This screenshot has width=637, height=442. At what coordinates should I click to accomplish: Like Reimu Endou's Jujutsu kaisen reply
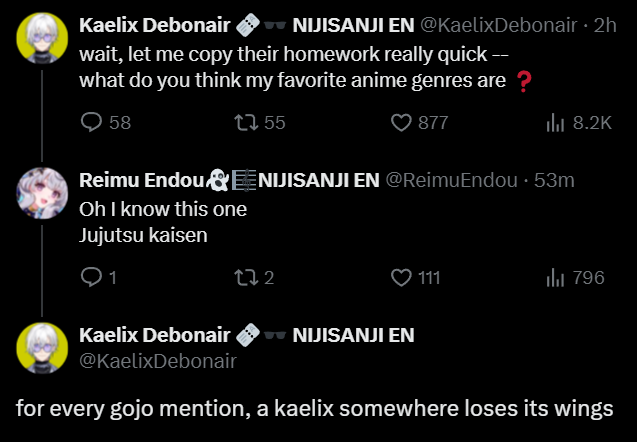pos(402,277)
